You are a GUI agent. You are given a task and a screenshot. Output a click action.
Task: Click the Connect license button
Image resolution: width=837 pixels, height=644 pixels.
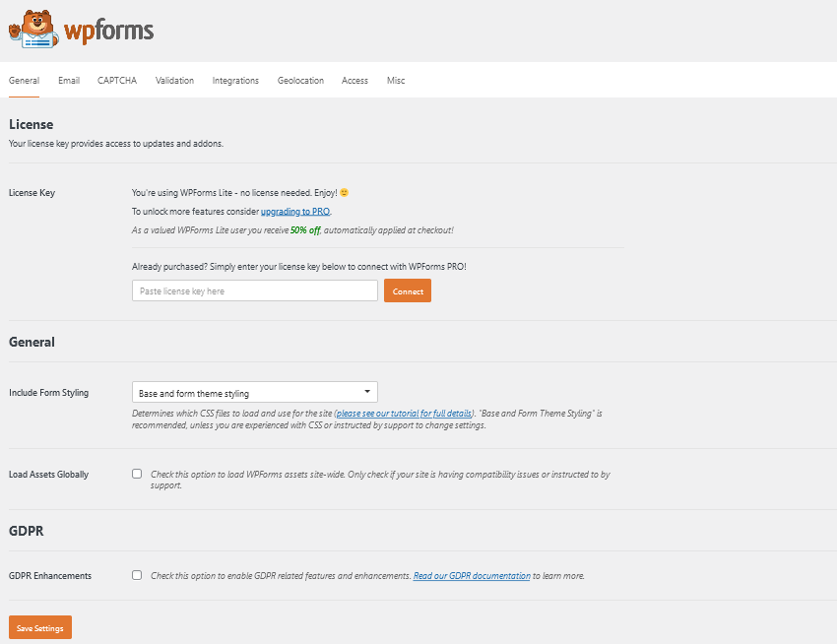click(408, 291)
